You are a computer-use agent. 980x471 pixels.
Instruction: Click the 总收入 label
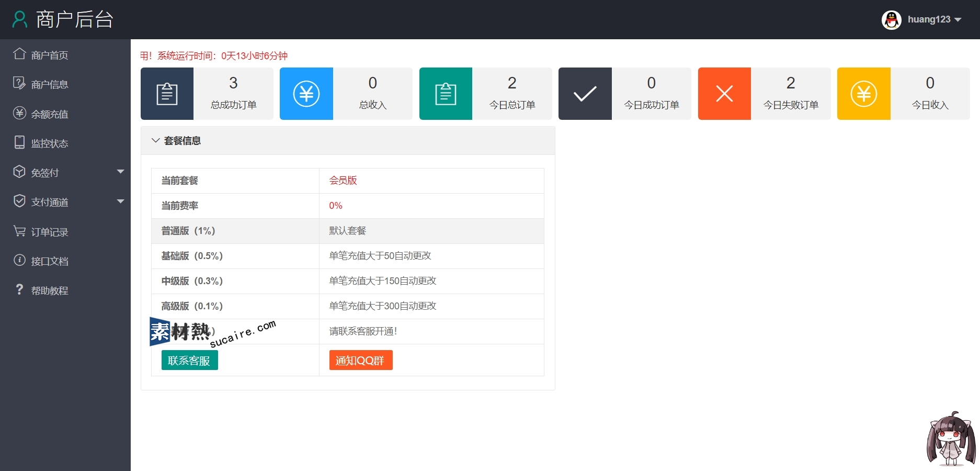point(373,105)
